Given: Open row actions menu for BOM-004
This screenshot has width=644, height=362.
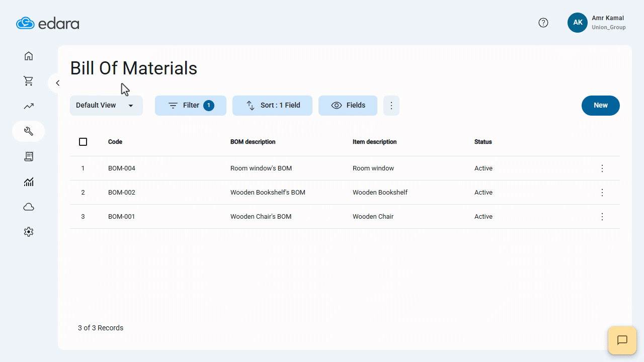Looking at the screenshot, I should pos(602,168).
